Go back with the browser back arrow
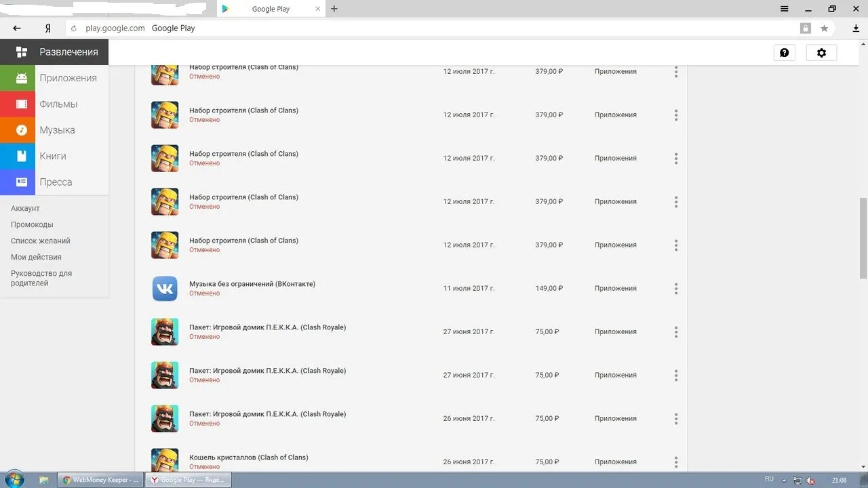868x488 pixels. (x=17, y=28)
